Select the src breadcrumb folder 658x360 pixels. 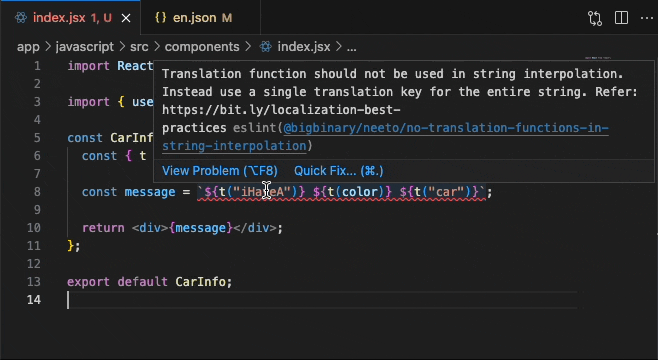[x=139, y=47]
